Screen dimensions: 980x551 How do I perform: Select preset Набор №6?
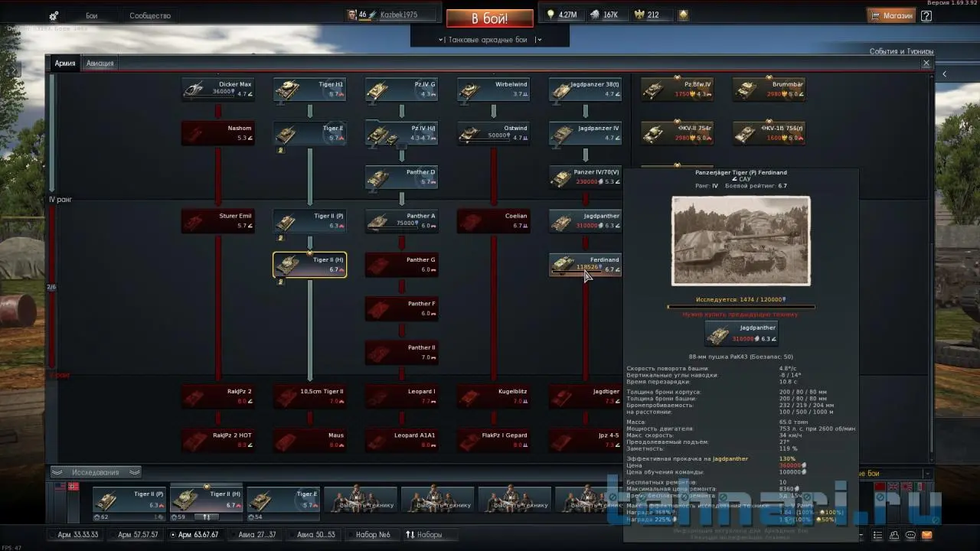(x=373, y=534)
